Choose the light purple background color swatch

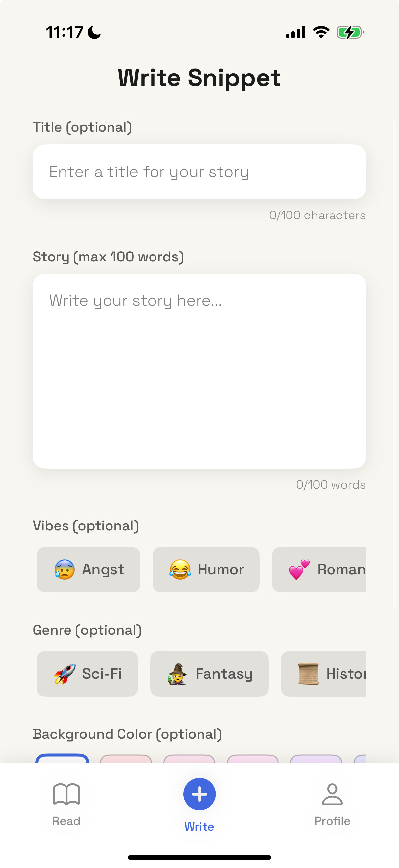pyautogui.click(x=316, y=759)
